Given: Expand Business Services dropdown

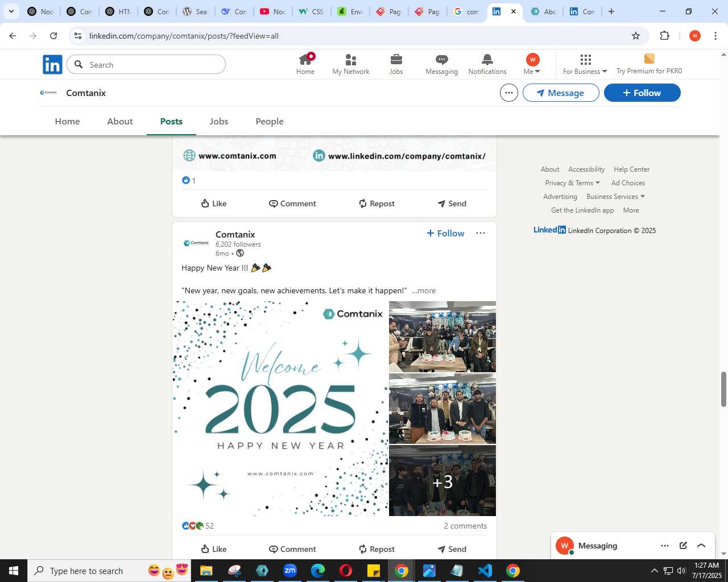Looking at the screenshot, I should point(615,197).
